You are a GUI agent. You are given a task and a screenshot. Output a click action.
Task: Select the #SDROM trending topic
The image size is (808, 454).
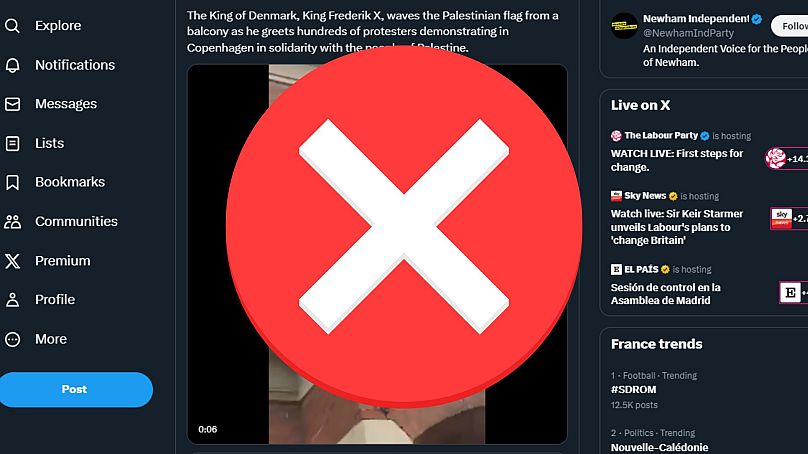(633, 390)
